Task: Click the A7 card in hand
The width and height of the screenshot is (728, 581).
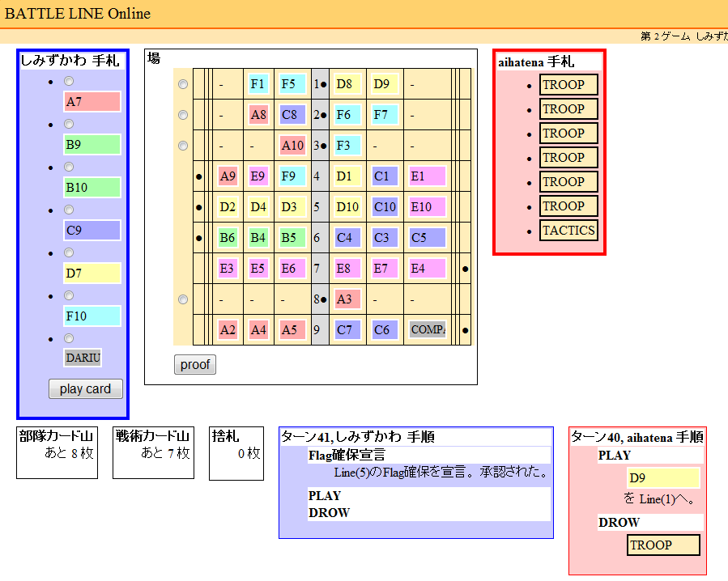Action: point(92,102)
